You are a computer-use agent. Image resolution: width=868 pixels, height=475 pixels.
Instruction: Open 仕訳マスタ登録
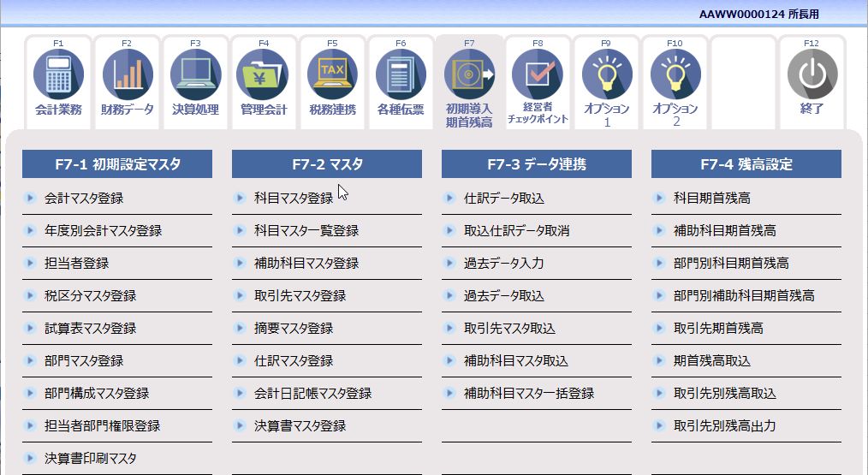point(294,361)
